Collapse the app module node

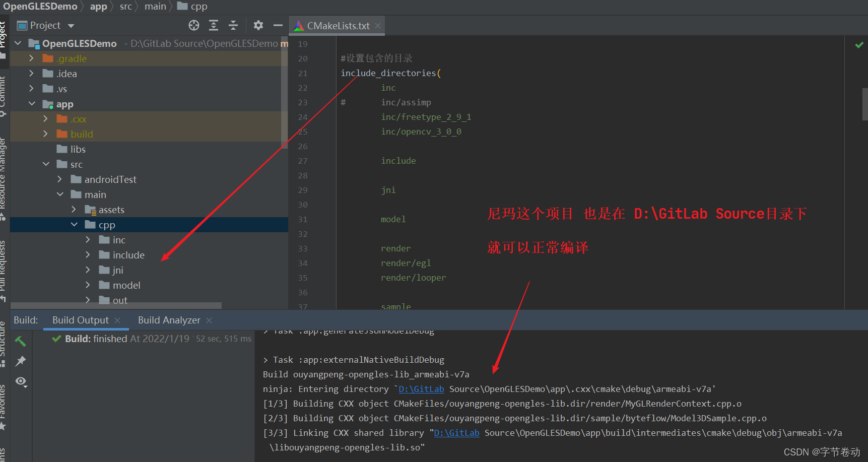[x=32, y=104]
